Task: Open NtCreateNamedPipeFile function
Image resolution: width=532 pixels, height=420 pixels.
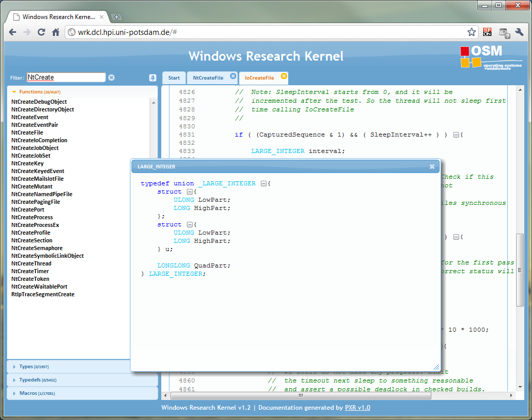Action: click(42, 195)
